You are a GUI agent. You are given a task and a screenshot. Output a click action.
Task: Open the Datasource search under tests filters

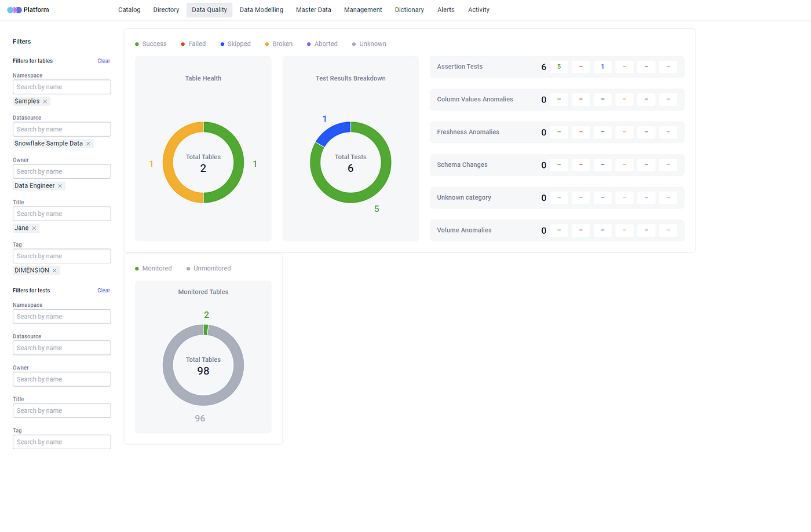coord(61,348)
